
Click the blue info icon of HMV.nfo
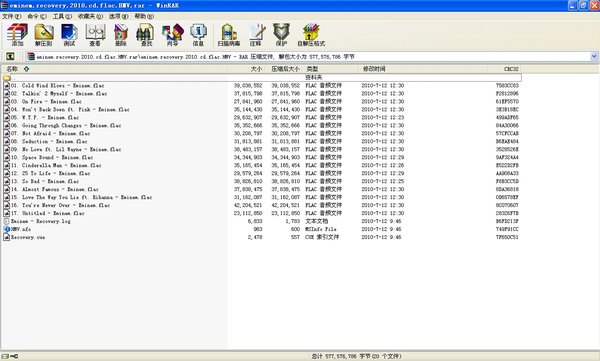tap(7, 229)
